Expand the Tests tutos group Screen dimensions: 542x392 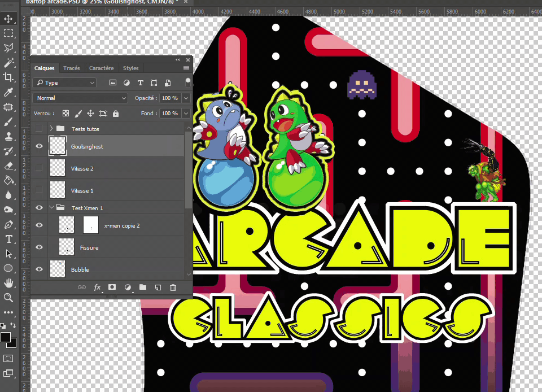[51, 129]
